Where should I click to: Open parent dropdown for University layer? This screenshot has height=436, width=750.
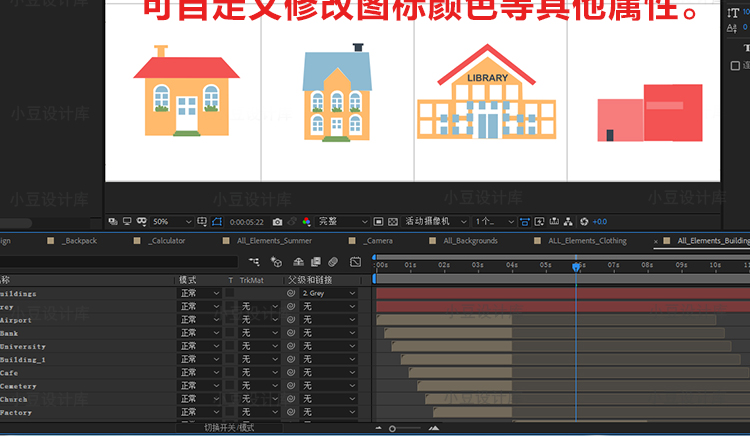point(328,346)
